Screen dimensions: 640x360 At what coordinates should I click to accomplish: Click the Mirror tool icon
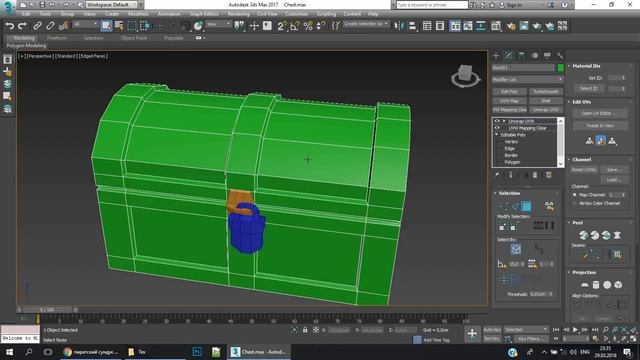pyautogui.click(x=399, y=26)
